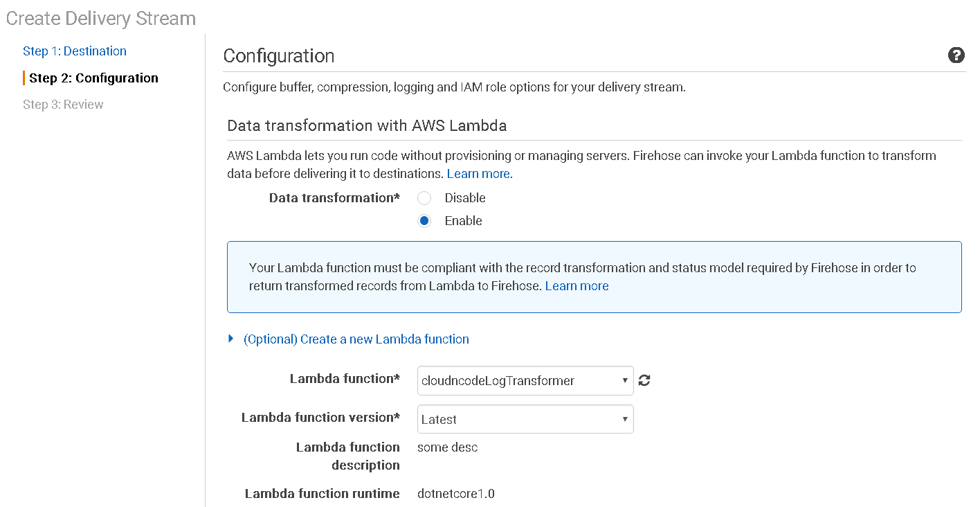
Task: Click the 'Create Delivery Stream' page title
Action: click(x=101, y=19)
